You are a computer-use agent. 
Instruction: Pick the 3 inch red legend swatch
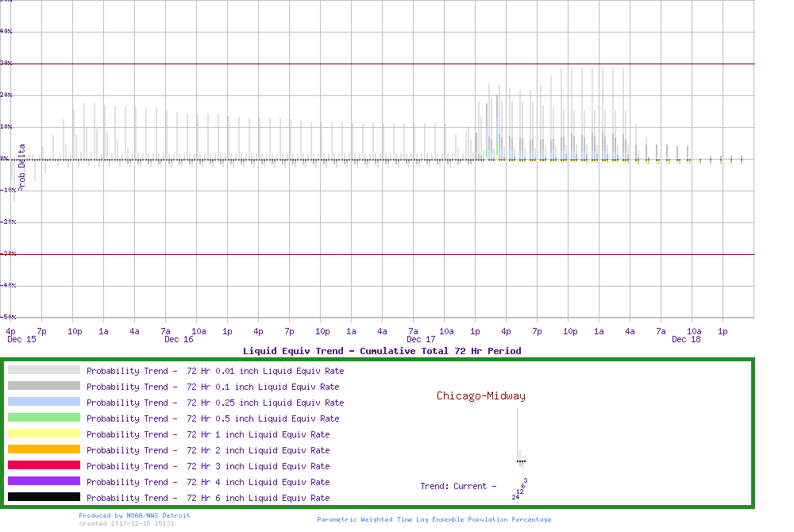44,465
